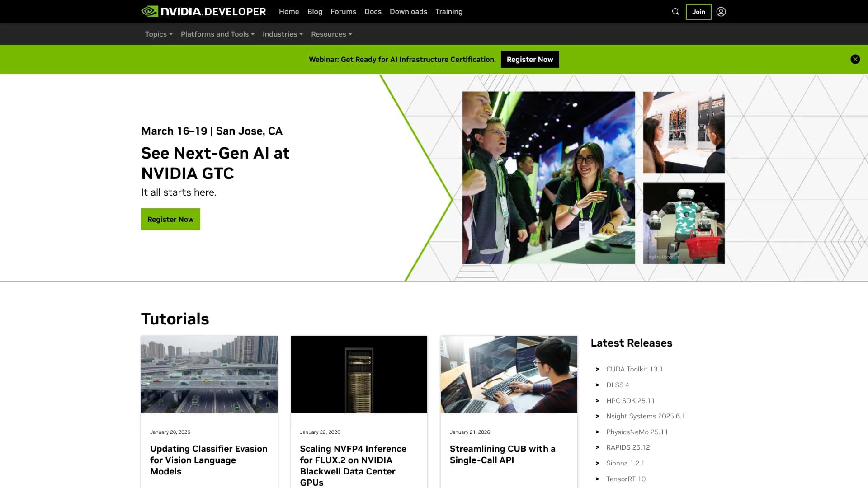Click Register Now in the webinar banner
Screen dimensions: 868x488
529,59
